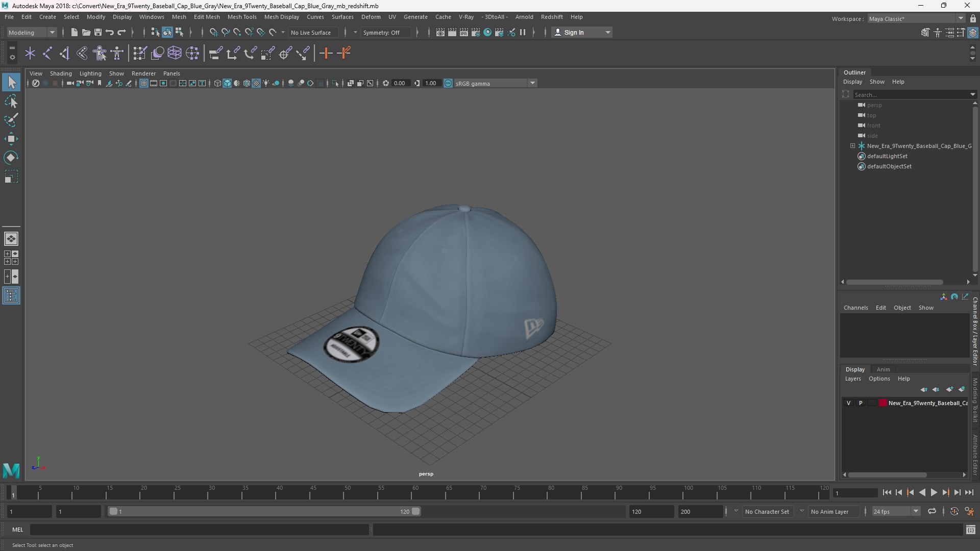This screenshot has width=980, height=551.
Task: Click Go to start of playback range
Action: (887, 492)
